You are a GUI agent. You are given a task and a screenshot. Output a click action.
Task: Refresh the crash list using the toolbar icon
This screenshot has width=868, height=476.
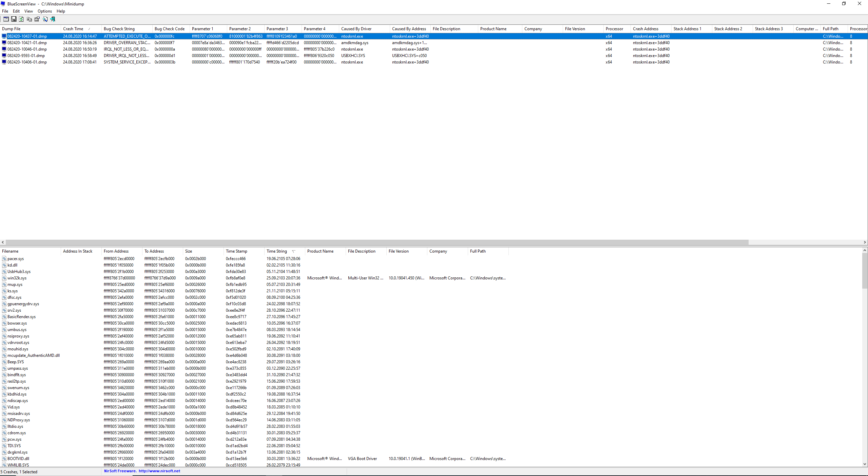click(x=21, y=19)
